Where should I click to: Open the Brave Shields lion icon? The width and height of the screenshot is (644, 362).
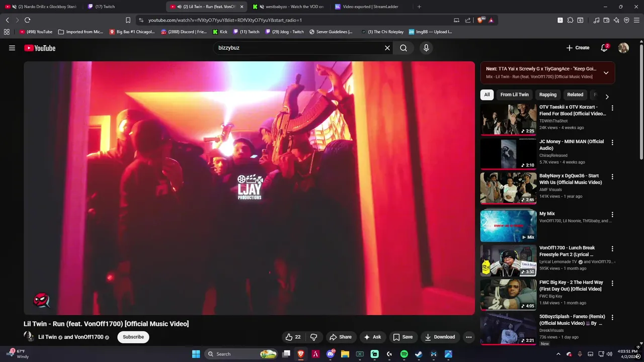[x=480, y=20]
